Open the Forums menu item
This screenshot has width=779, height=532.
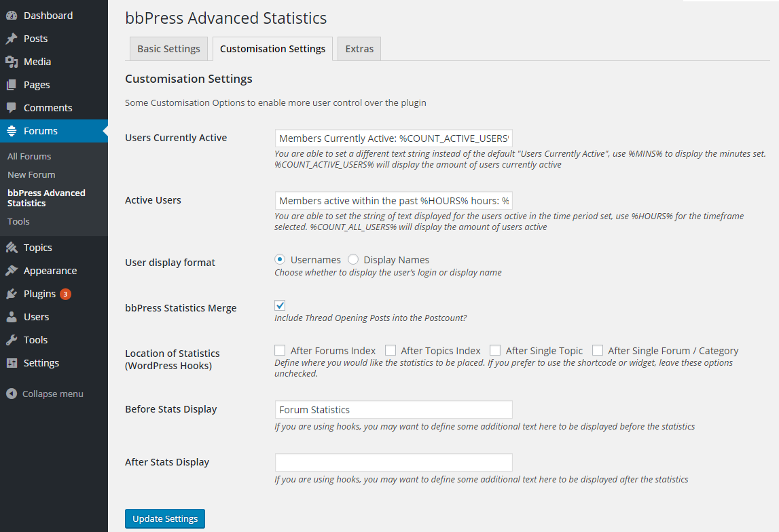tap(54, 131)
